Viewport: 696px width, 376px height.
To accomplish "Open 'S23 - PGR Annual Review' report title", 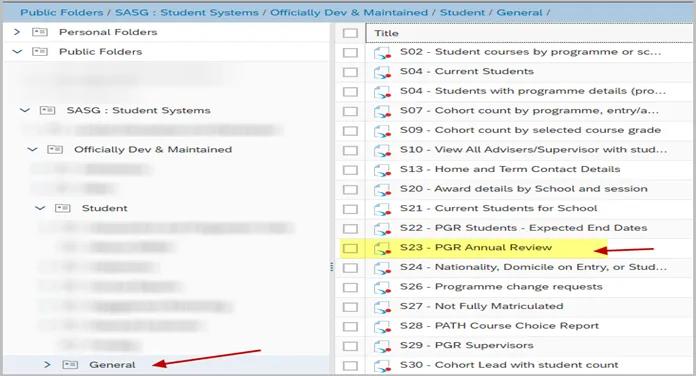I will [476, 247].
